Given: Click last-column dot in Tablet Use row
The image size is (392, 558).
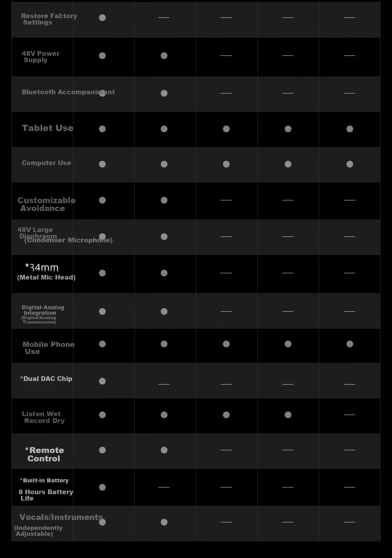Looking at the screenshot, I should click(350, 129).
